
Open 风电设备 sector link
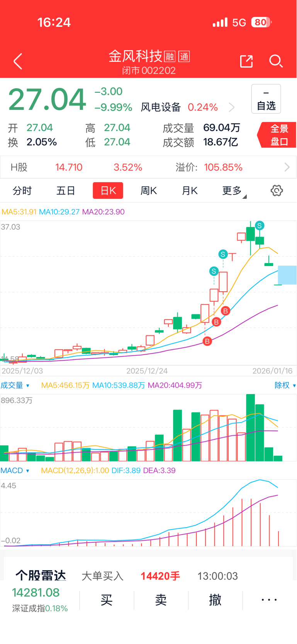pos(161,107)
